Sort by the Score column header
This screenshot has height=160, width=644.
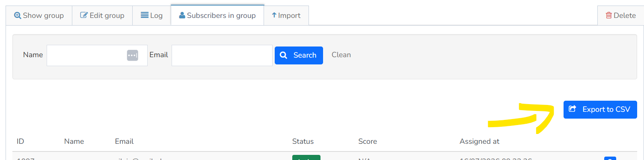point(368,141)
